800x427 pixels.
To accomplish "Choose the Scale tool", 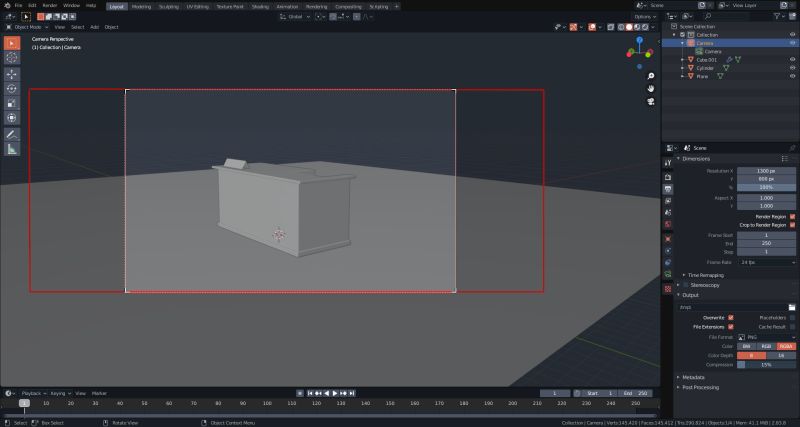I will [x=12, y=104].
